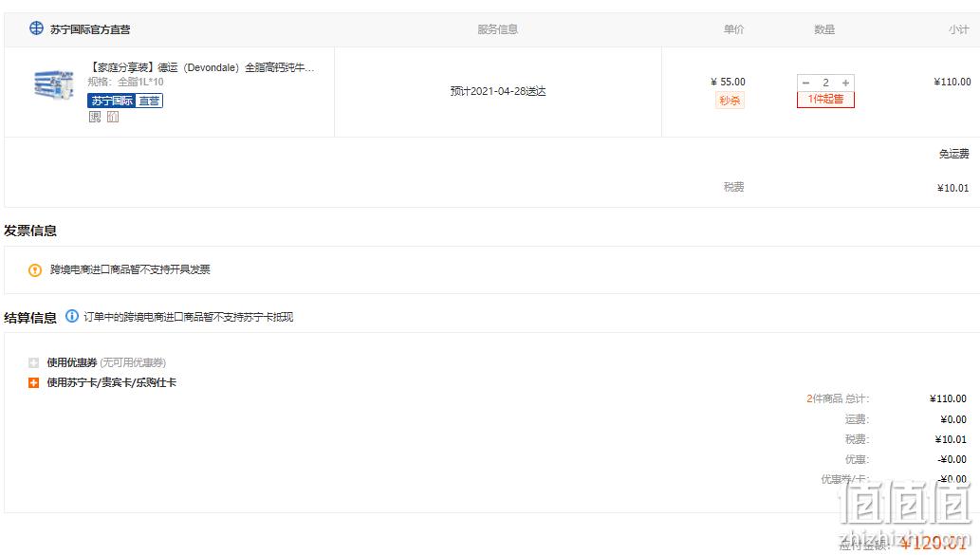This screenshot has height=555, width=980.
Task: Click the blue info icon beside 结算信息
Action: click(x=72, y=316)
